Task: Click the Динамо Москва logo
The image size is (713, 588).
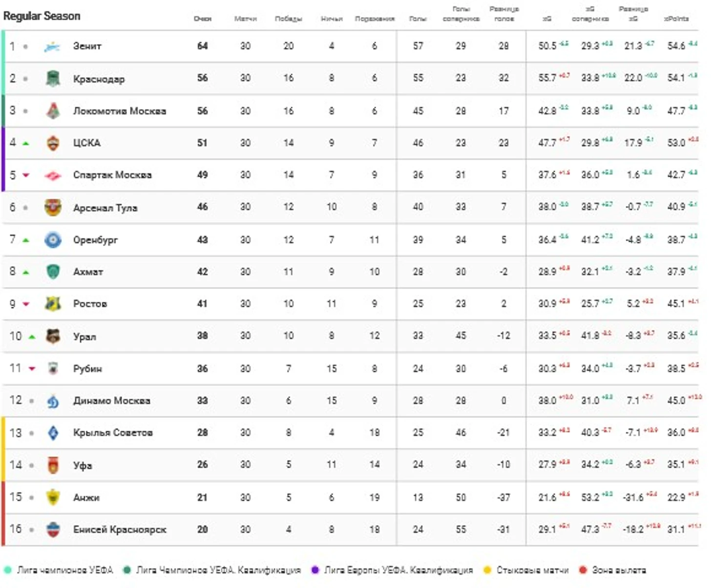Action: coord(53,401)
